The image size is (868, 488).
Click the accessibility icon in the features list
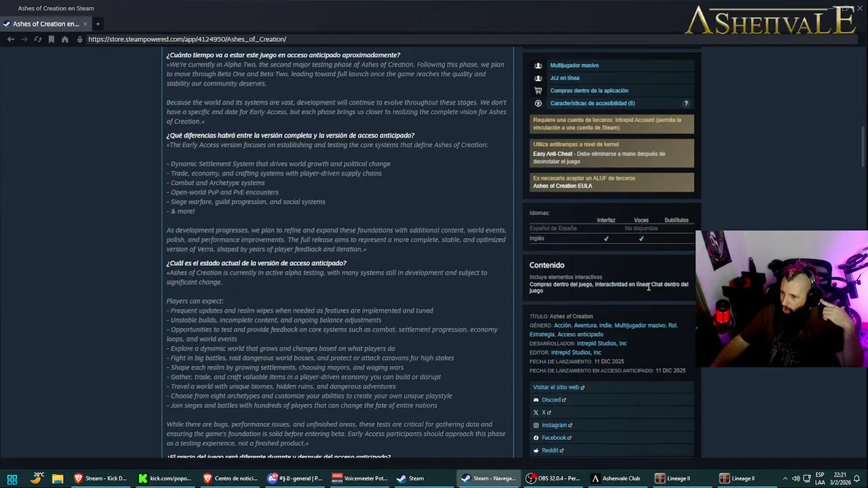[x=538, y=103]
